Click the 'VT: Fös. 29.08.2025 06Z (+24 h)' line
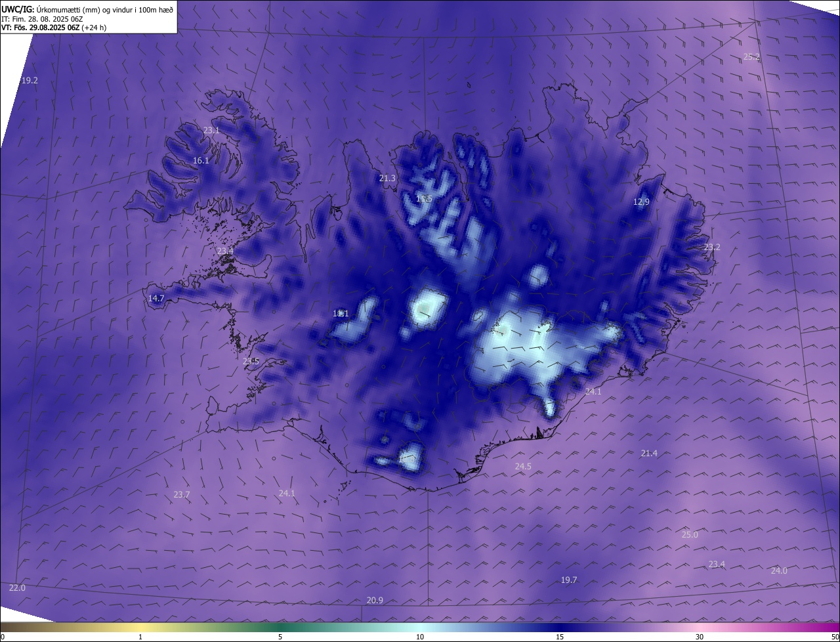840x642 pixels. 54,28
